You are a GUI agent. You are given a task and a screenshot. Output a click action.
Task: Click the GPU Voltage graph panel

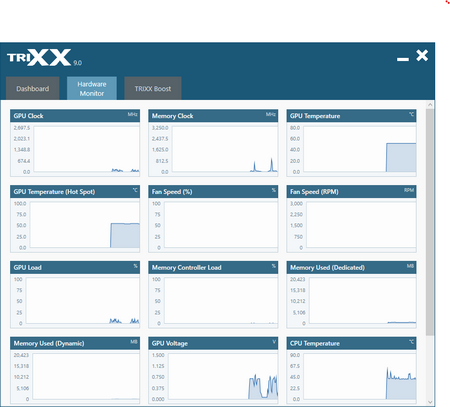(x=213, y=370)
